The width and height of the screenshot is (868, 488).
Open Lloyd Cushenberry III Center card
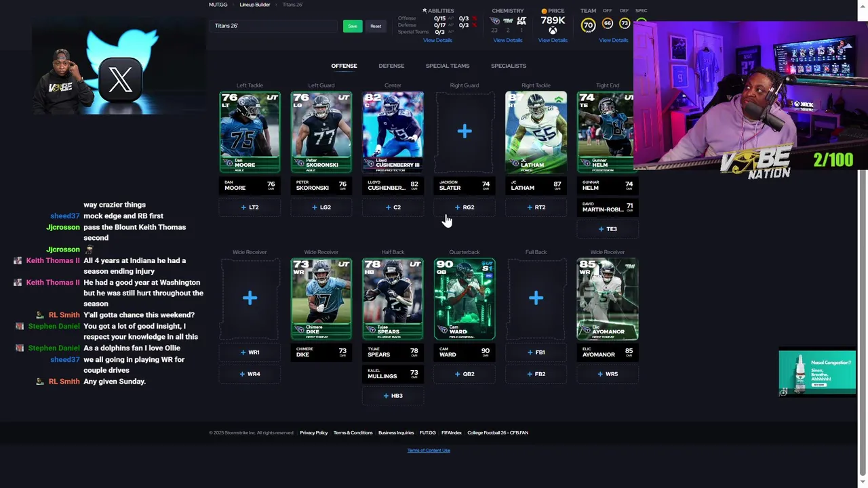pyautogui.click(x=393, y=131)
